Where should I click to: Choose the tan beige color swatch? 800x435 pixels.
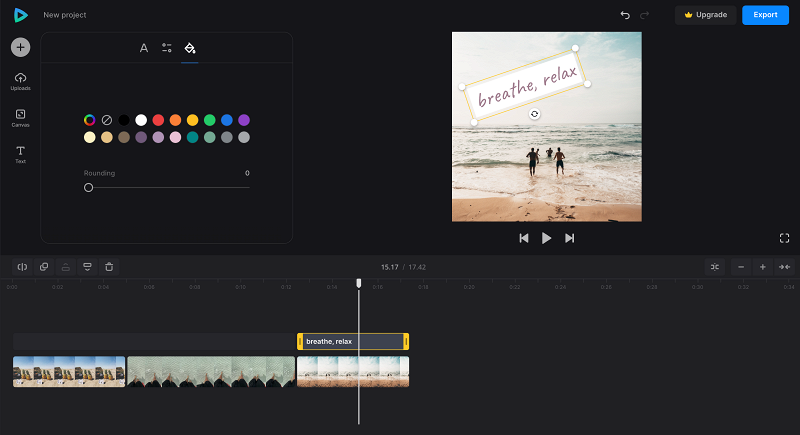pos(107,137)
